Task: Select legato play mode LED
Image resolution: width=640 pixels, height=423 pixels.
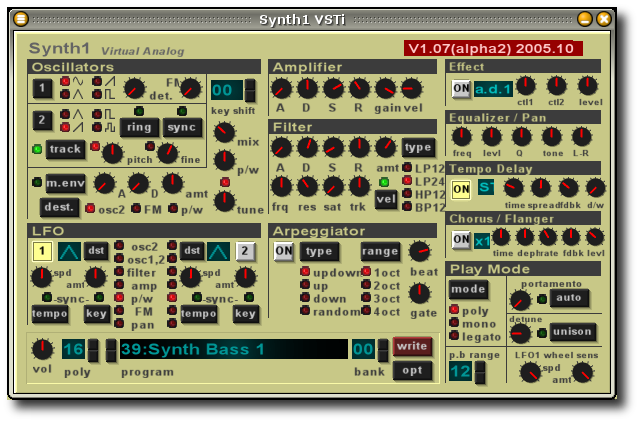Action: pyautogui.click(x=454, y=336)
